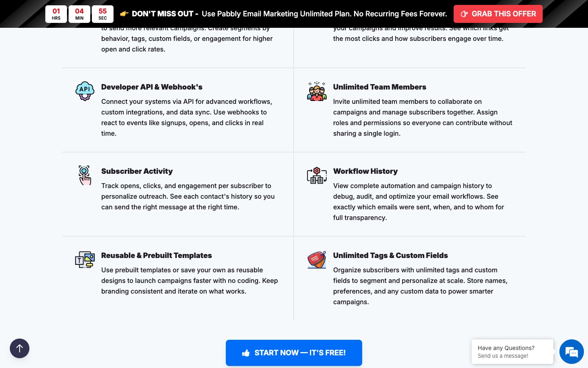Click the Developer API cloud icon

coord(85,91)
